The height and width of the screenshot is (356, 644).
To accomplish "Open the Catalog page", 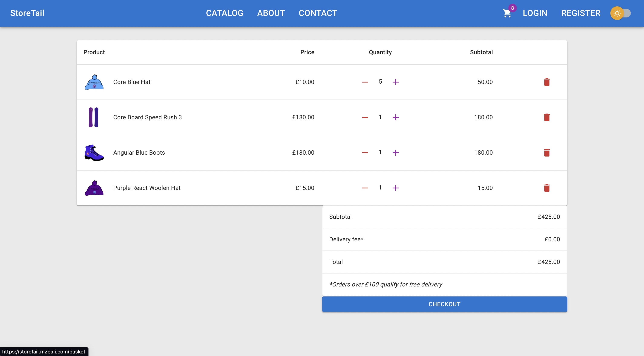I will tap(224, 13).
